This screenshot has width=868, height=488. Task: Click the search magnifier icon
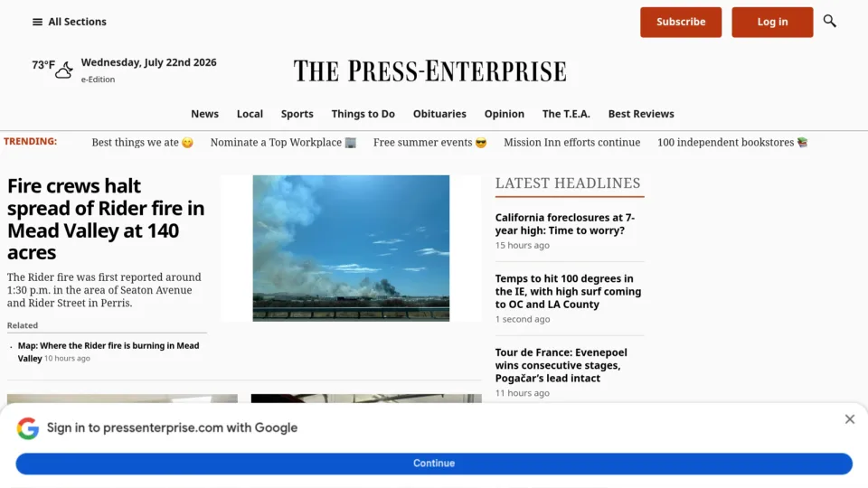click(829, 22)
